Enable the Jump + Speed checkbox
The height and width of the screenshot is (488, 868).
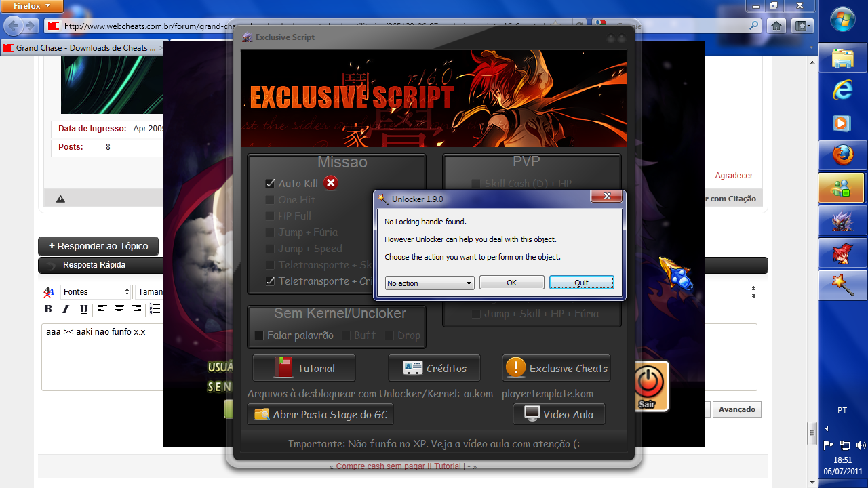click(x=270, y=249)
